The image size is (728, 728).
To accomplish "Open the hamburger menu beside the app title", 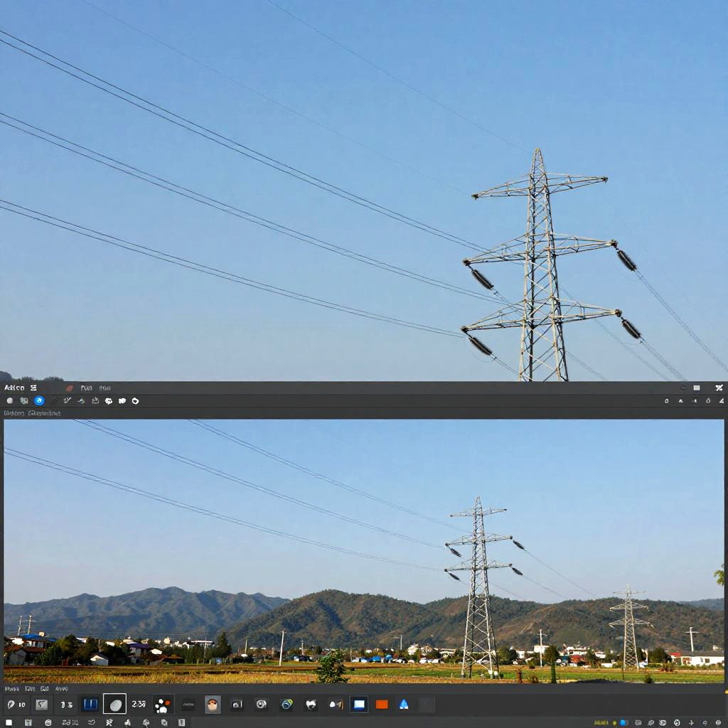I will 33,388.
